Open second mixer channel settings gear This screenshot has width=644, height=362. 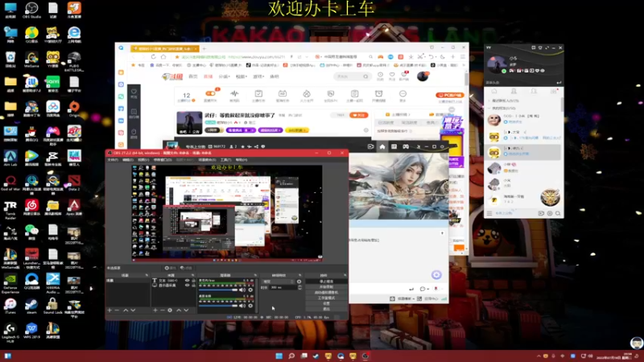click(x=250, y=306)
